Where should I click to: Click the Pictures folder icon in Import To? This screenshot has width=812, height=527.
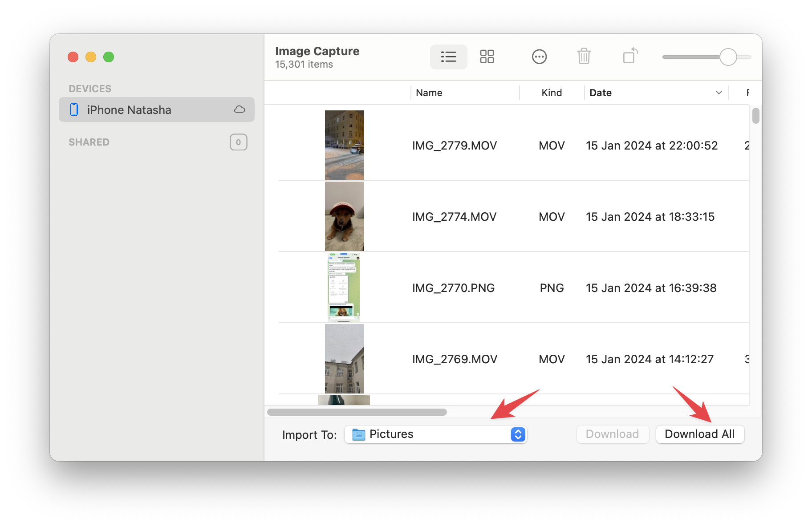pyautogui.click(x=359, y=434)
